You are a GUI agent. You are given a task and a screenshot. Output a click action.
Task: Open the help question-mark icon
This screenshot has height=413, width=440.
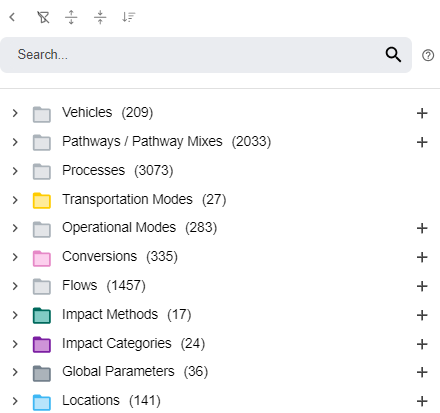[428, 55]
